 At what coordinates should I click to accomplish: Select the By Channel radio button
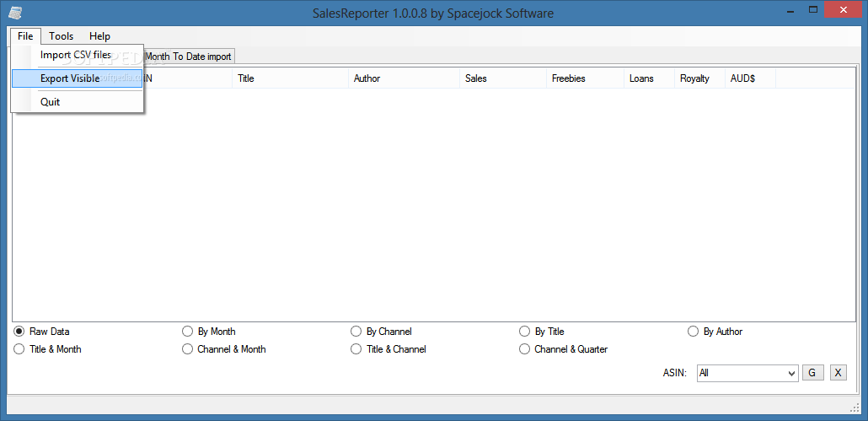(x=382, y=332)
